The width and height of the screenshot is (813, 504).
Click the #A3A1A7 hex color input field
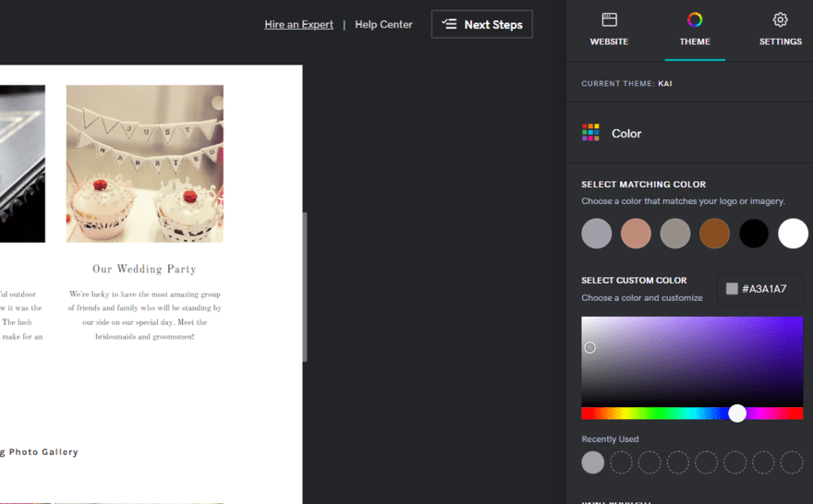point(760,289)
